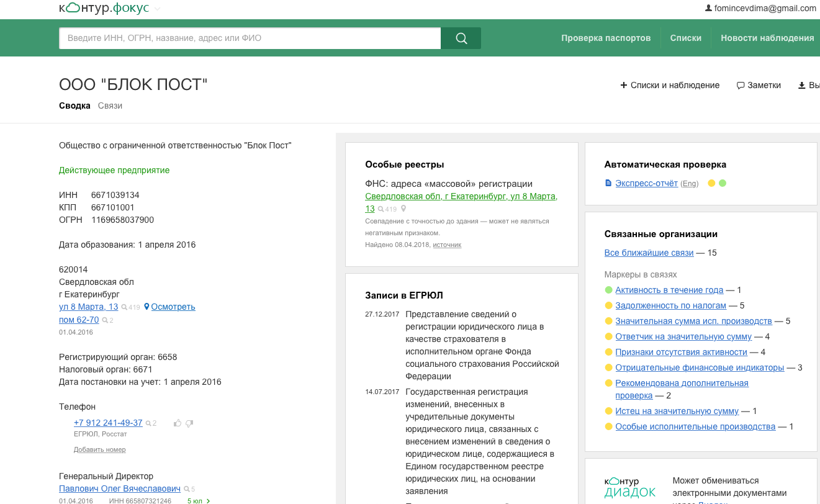Image resolution: width=820 pixels, height=504 pixels.
Task: Click the Контур Диадок logo
Action: pyautogui.click(x=630, y=488)
